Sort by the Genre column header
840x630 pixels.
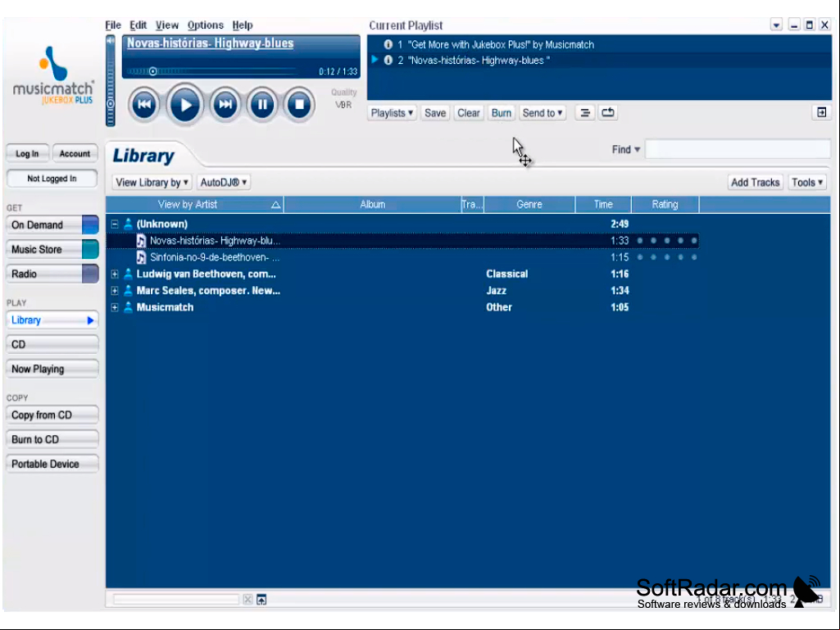[529, 204]
